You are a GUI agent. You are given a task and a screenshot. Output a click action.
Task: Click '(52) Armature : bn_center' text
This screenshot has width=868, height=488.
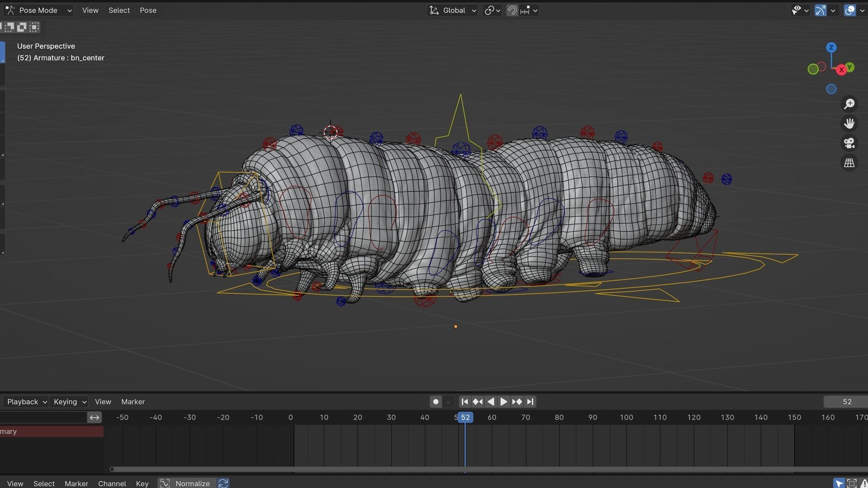(x=61, y=58)
